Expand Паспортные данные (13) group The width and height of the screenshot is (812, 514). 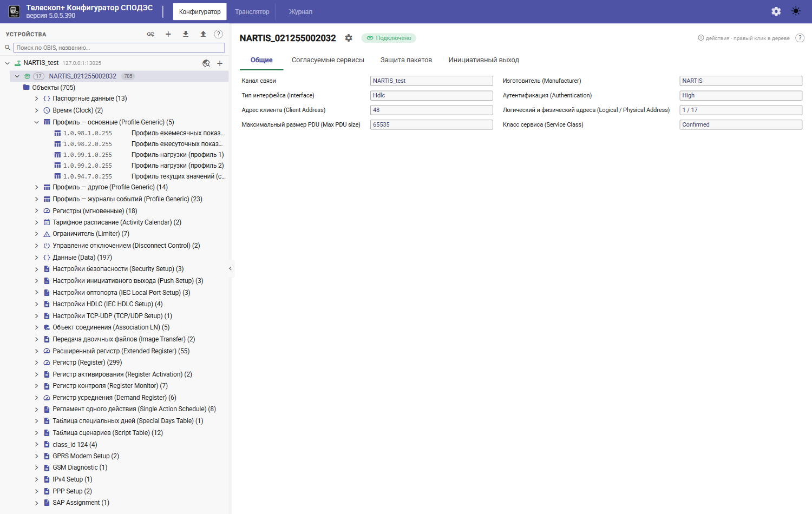37,98
